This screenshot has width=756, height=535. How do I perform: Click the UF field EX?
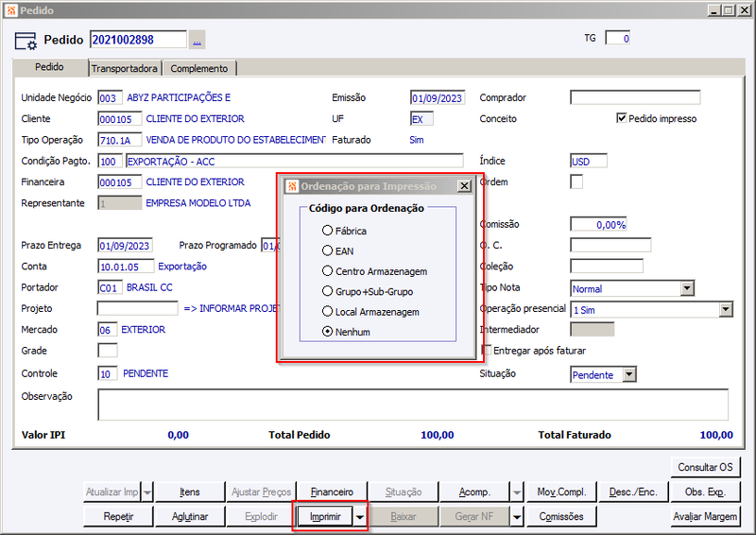(x=421, y=119)
